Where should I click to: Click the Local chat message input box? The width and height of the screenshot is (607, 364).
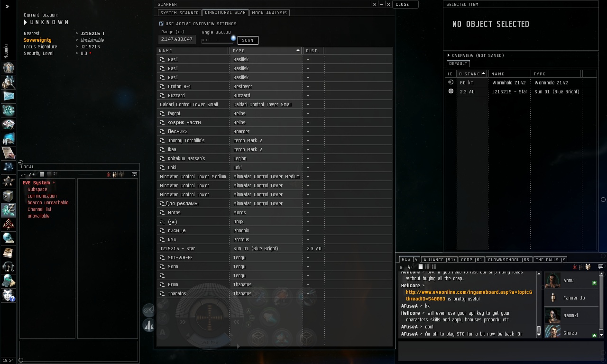tap(79, 351)
